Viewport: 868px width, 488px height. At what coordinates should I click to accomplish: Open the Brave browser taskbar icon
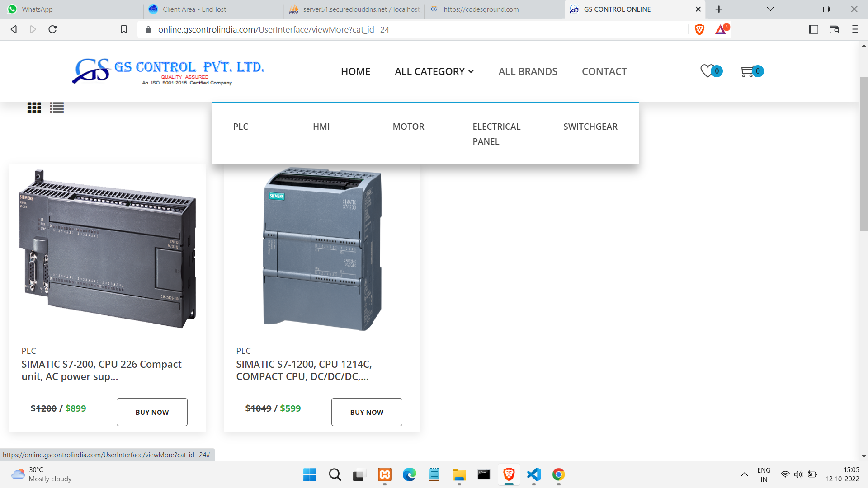pos(509,474)
